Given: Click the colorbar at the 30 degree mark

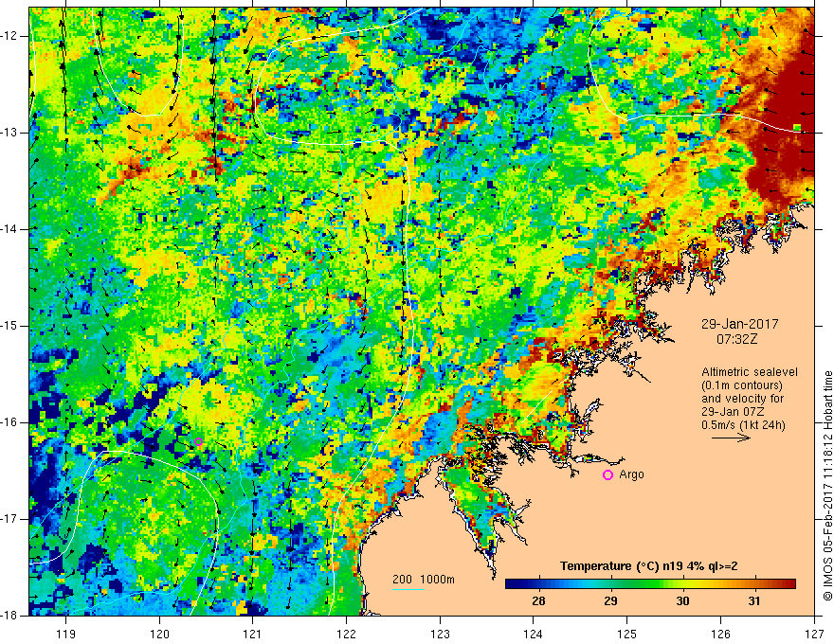Looking at the screenshot, I should (x=682, y=584).
